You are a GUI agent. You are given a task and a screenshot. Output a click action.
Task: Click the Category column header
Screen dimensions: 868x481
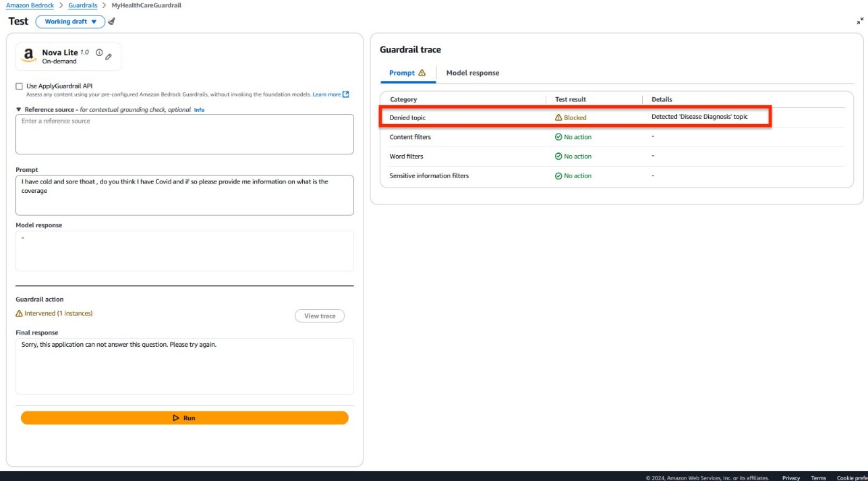click(x=403, y=99)
